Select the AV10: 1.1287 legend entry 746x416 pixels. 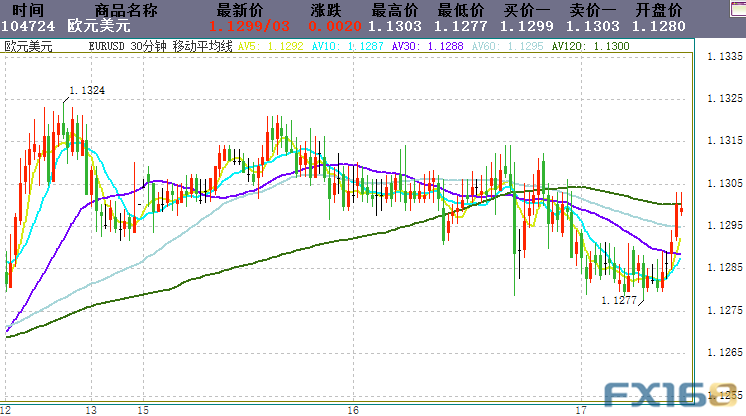point(347,47)
